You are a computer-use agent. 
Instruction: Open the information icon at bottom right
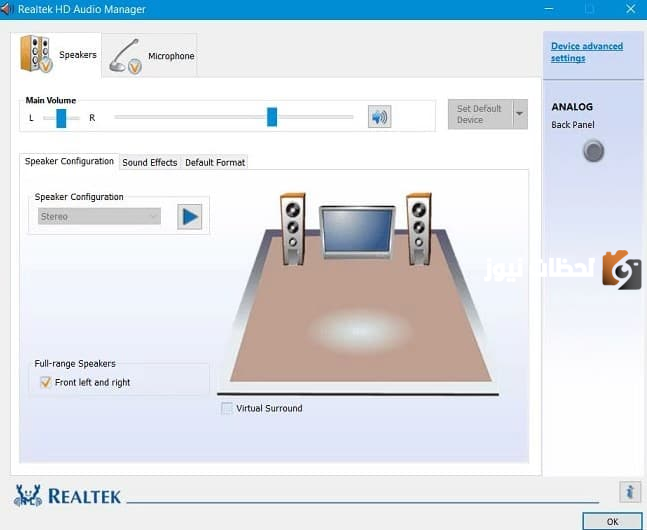pos(630,492)
